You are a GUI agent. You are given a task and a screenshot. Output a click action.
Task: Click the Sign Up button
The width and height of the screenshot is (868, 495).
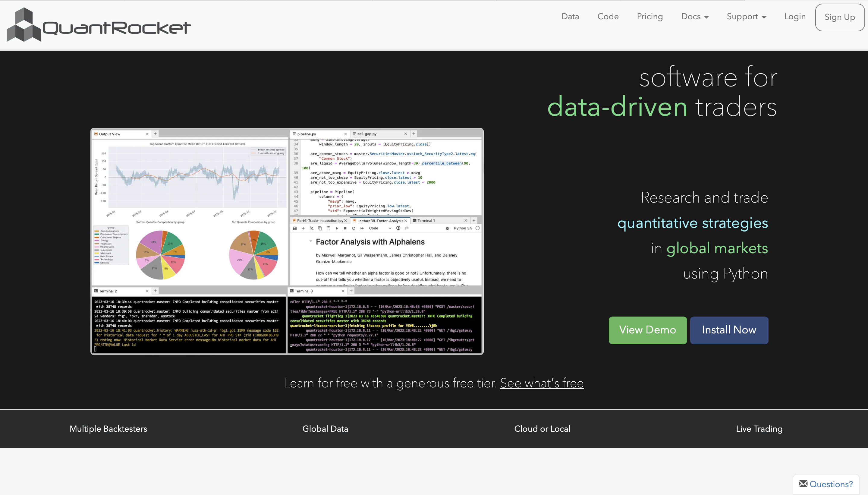point(839,17)
